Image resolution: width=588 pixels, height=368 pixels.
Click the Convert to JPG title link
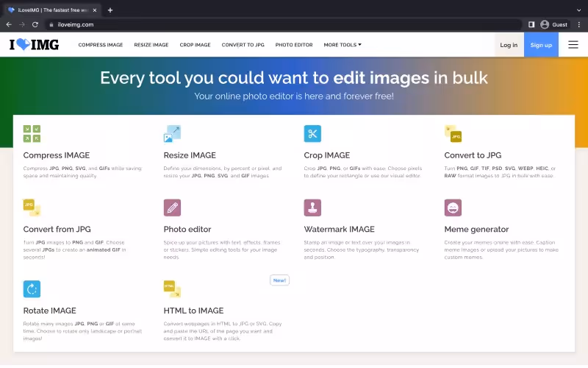click(x=473, y=155)
